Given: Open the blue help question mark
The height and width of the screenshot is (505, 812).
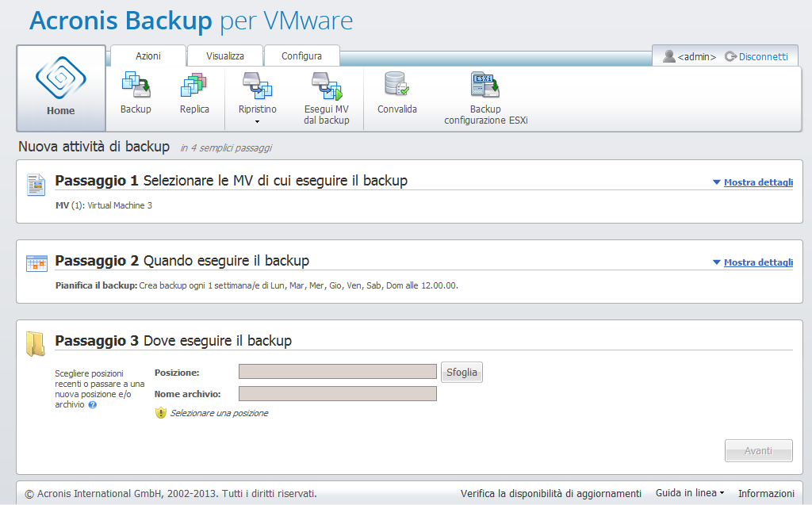Looking at the screenshot, I should coord(93,405).
